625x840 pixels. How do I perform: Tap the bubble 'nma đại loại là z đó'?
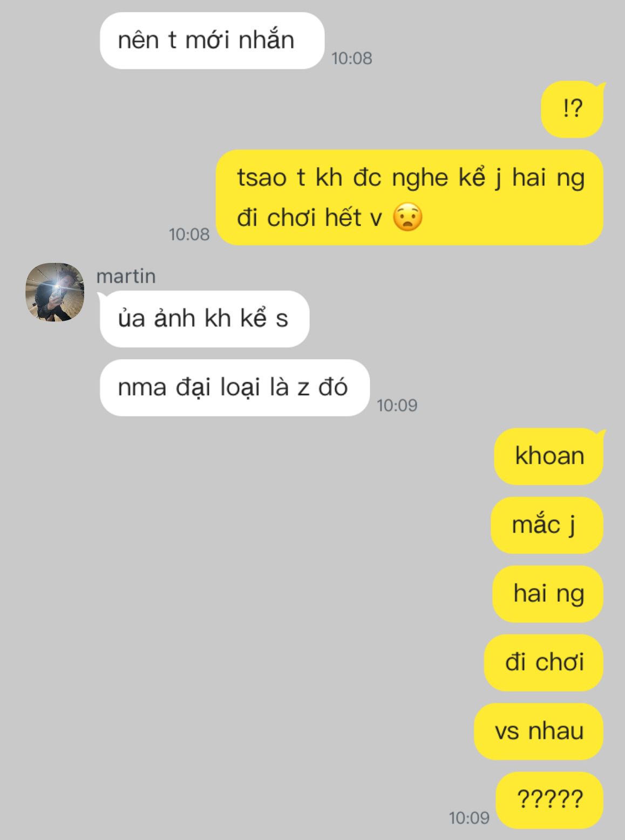[234, 387]
